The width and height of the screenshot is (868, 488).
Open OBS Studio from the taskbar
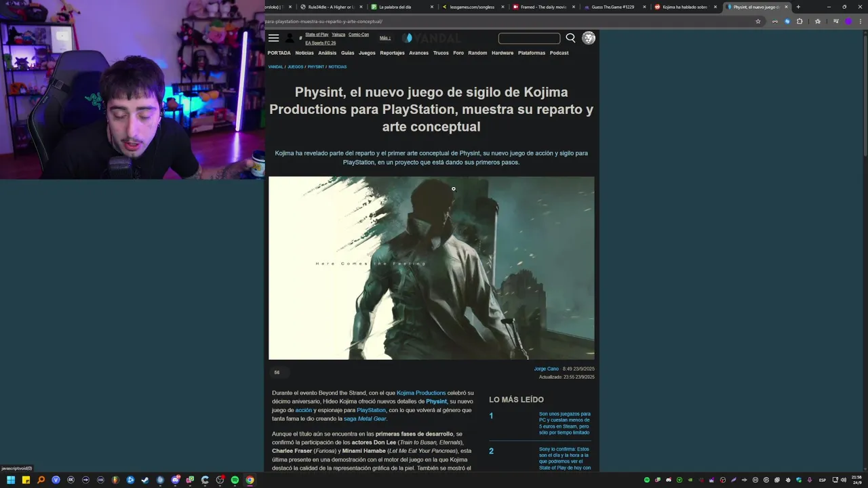click(220, 480)
